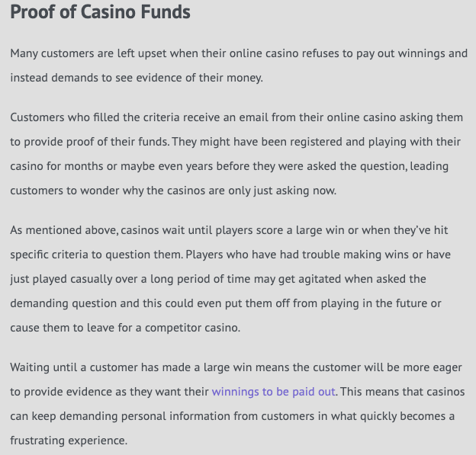Image resolution: width=476 pixels, height=455 pixels.
Task: Click the paragraph starting 'Many customers are left upset'
Action: pyautogui.click(x=239, y=66)
